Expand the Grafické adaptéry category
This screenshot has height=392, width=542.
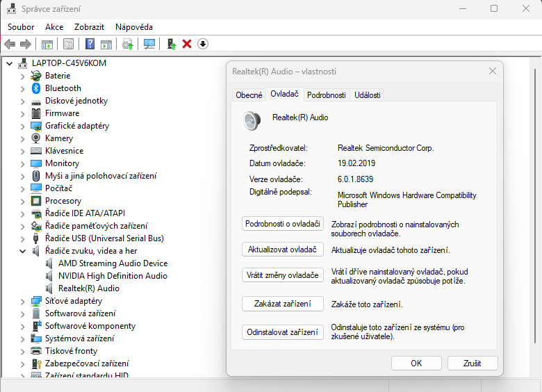[22, 126]
